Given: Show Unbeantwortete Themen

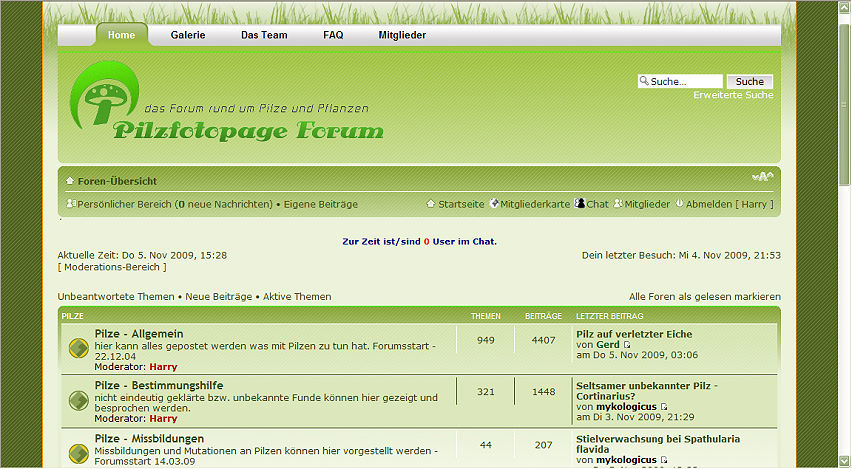Looking at the screenshot, I should tap(116, 297).
